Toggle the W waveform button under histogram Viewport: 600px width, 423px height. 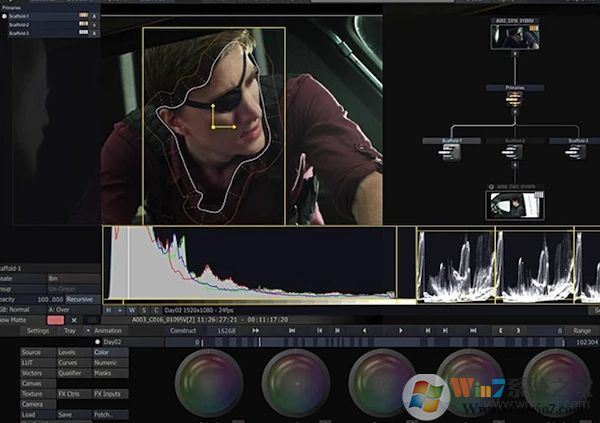pos(131,310)
